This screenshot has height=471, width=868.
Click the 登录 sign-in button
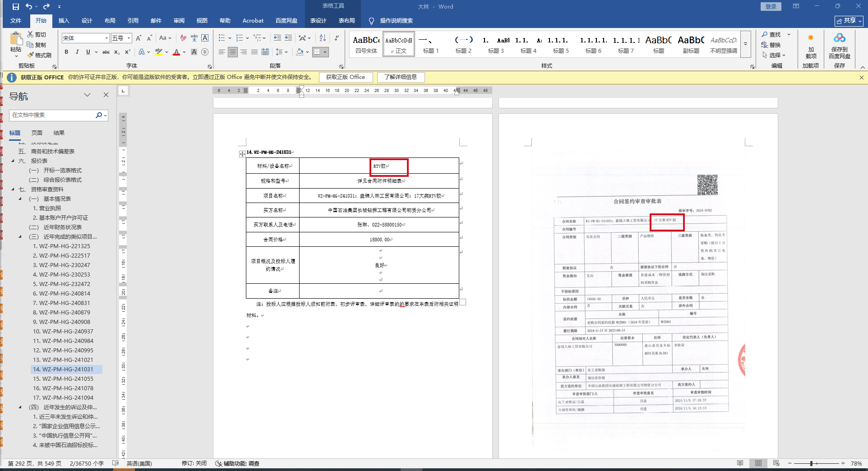(771, 6)
